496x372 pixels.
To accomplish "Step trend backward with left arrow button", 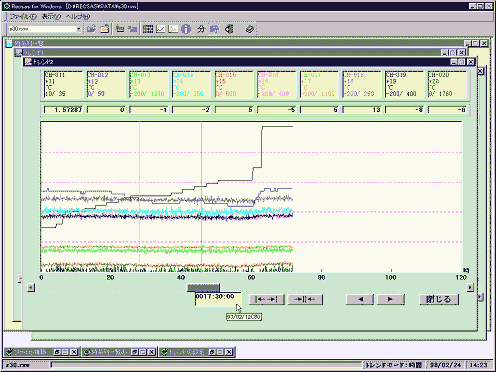I will click(360, 299).
